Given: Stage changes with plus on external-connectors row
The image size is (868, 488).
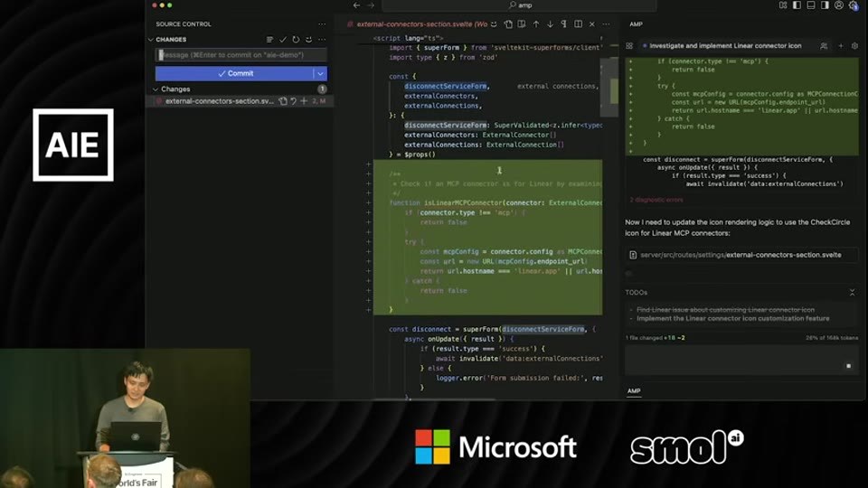Looking at the screenshot, I should [304, 101].
